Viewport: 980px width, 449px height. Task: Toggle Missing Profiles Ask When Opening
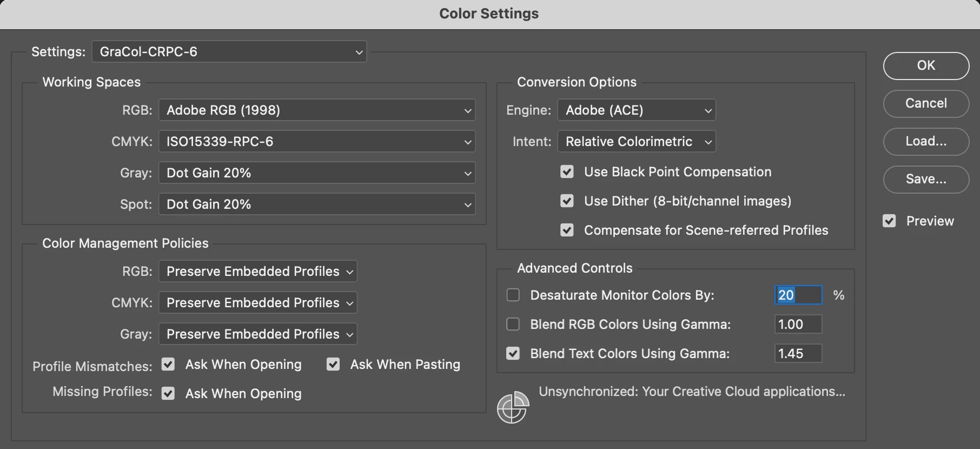pyautogui.click(x=168, y=394)
